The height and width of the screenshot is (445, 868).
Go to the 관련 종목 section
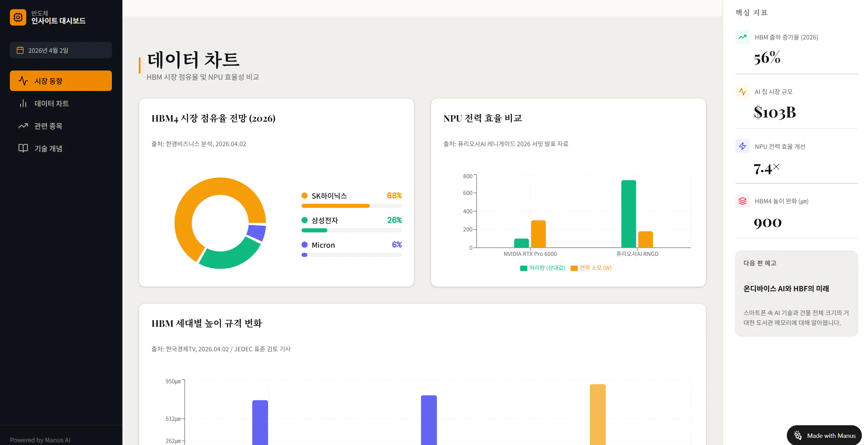pos(61,126)
